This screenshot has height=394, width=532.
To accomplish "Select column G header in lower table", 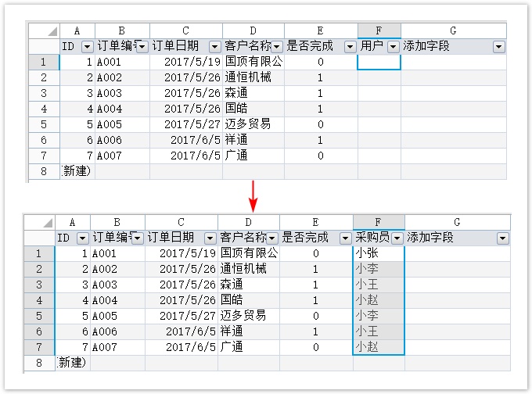I will 457,223.
